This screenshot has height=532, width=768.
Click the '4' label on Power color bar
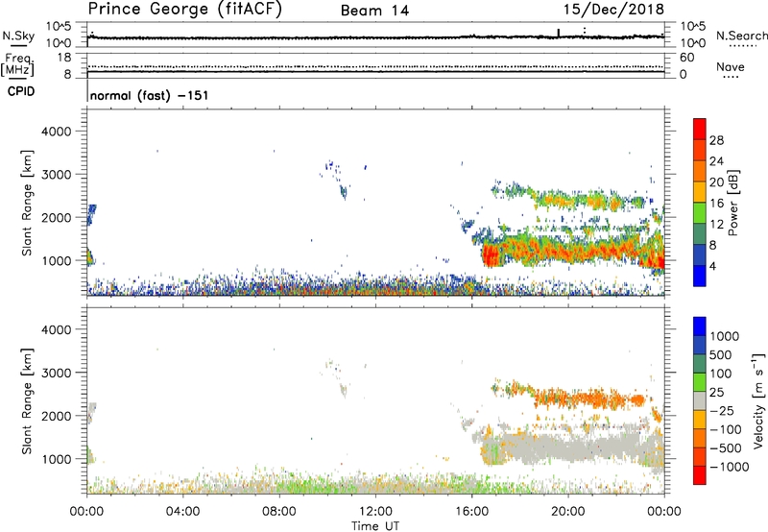712,267
